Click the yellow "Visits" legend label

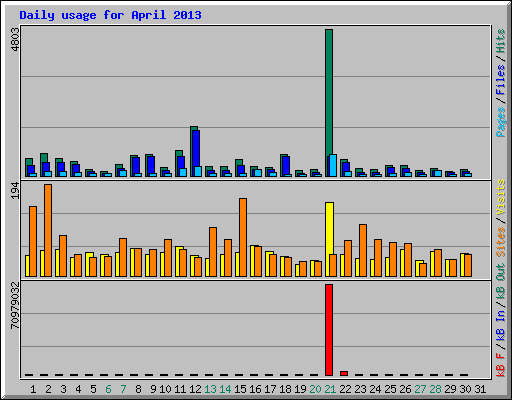click(501, 198)
